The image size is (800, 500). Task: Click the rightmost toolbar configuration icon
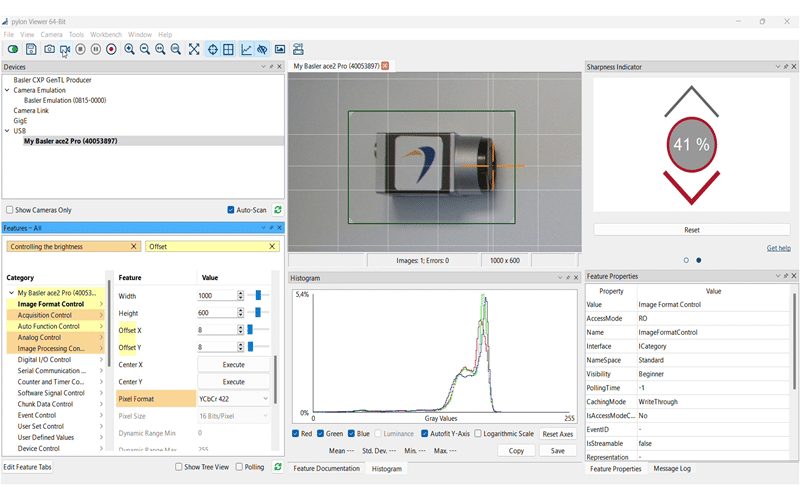(298, 49)
